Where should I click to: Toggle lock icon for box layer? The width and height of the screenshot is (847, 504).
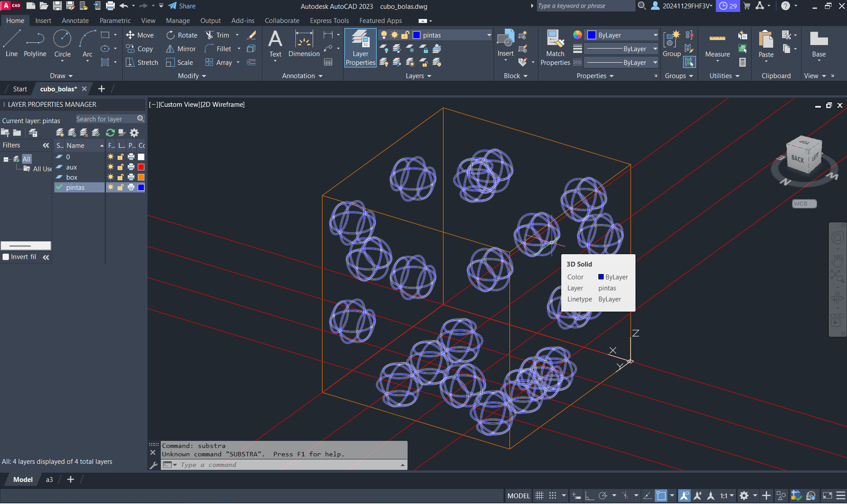[120, 177]
